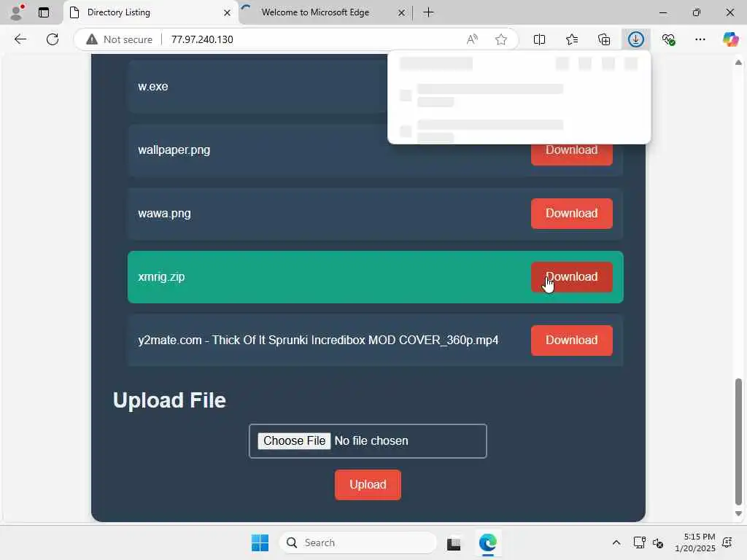
Task: Open the Edge profile icon
Action: (17, 12)
